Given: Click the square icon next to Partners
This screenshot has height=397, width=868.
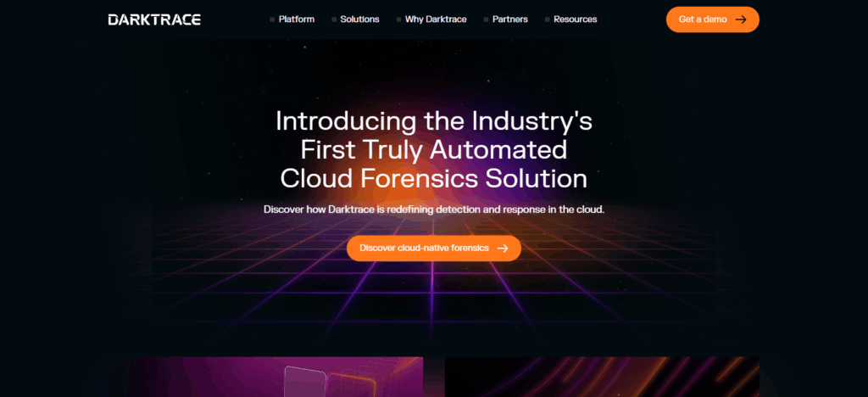Looking at the screenshot, I should point(486,20).
